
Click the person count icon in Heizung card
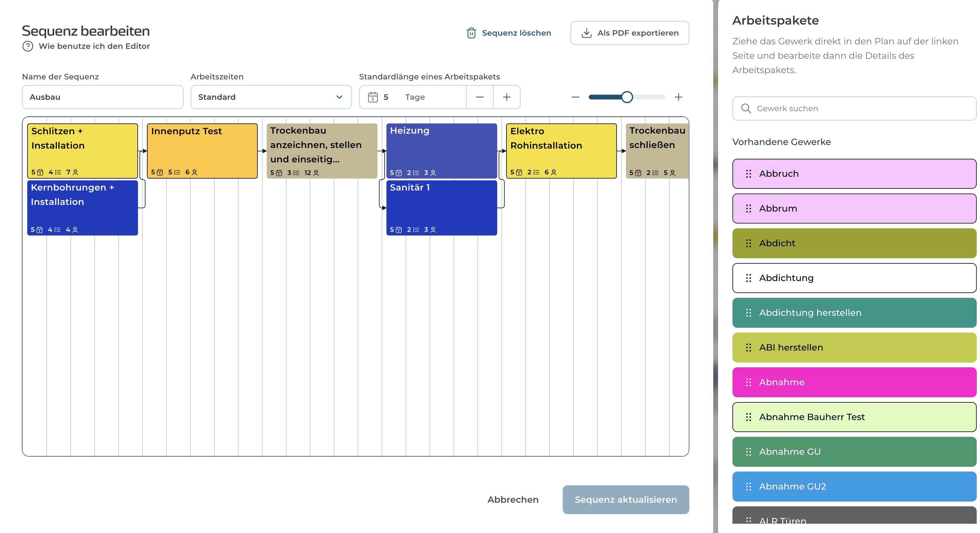(x=433, y=173)
